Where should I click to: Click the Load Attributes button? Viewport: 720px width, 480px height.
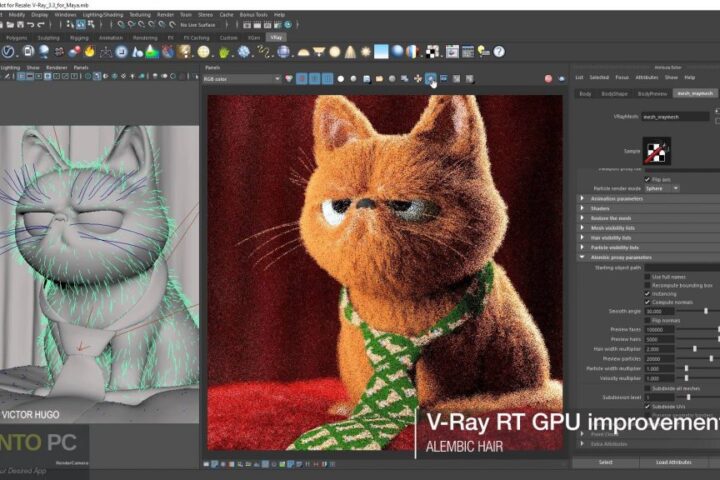coord(674,462)
